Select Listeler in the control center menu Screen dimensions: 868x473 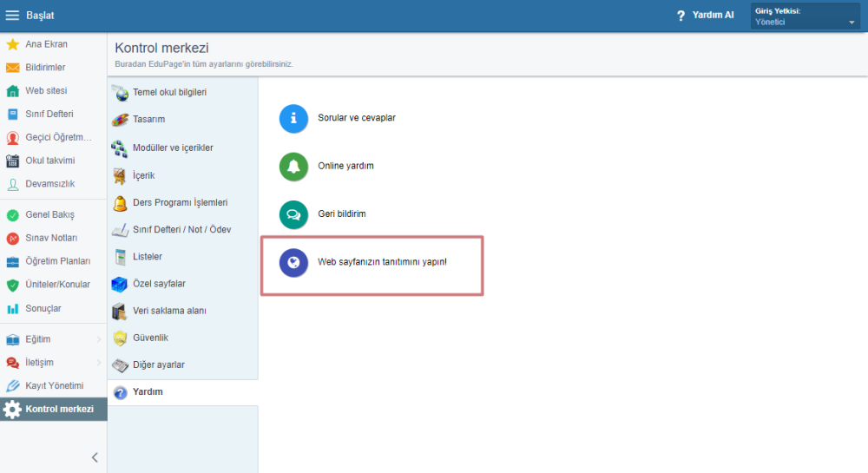182,257
